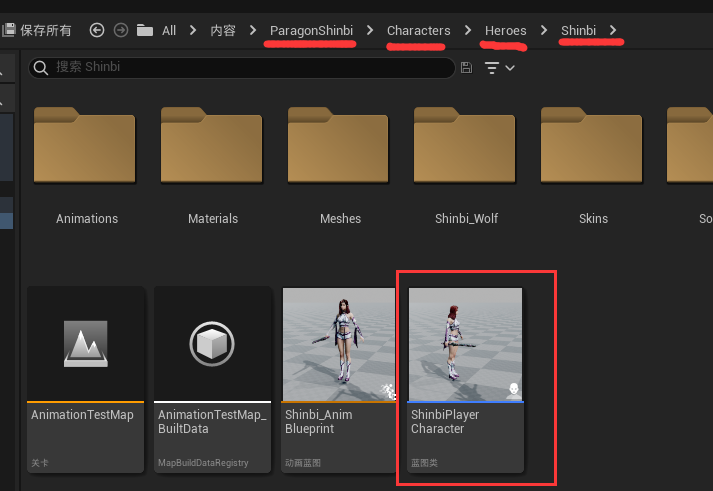
Task: Expand the arrow after Shinbi breadcrumb
Action: (x=613, y=30)
